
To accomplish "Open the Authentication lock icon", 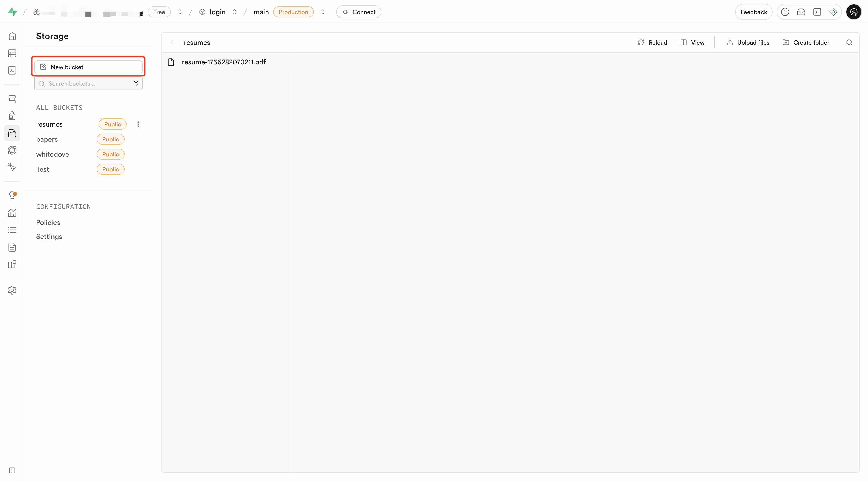I will tap(12, 116).
